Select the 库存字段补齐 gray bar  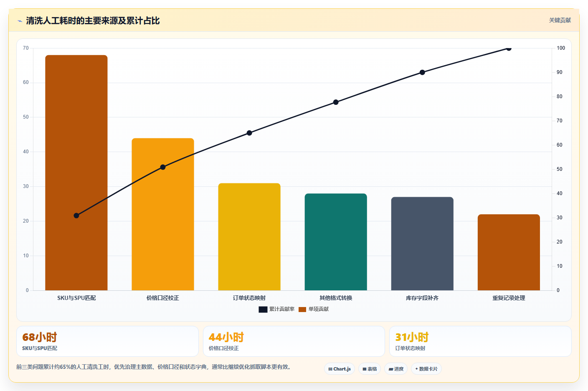click(x=422, y=244)
